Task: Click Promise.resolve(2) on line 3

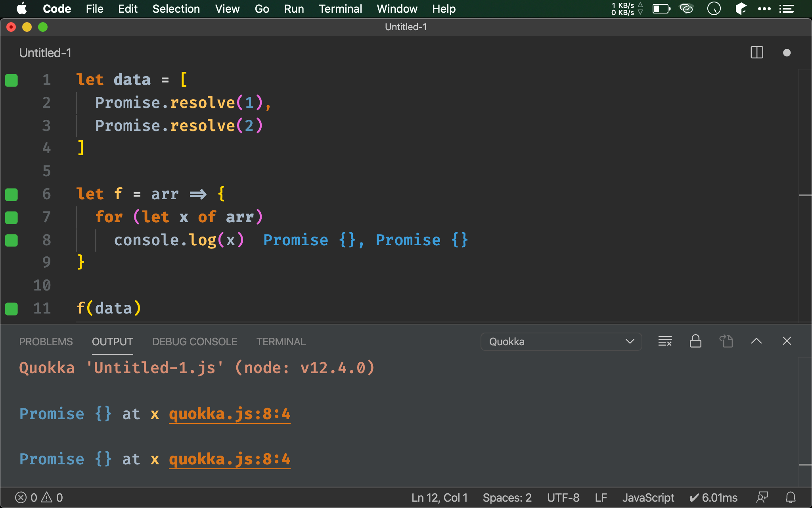Action: coord(179,126)
